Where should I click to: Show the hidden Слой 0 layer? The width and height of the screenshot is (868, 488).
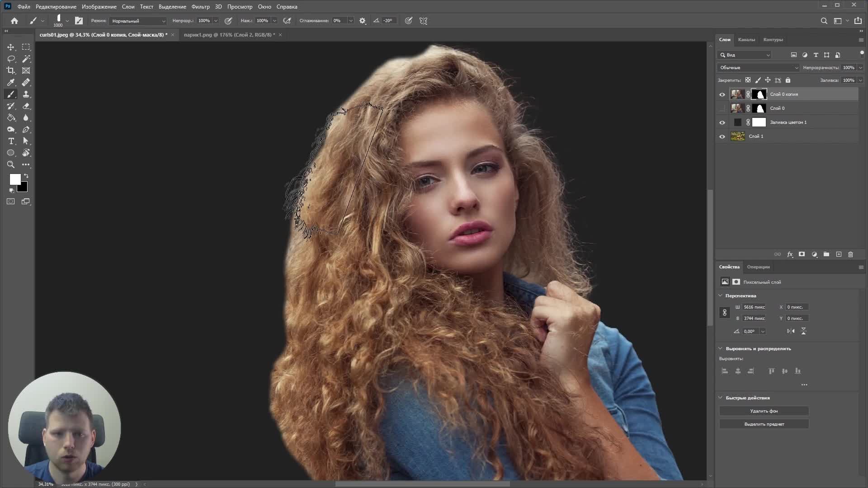(x=722, y=108)
